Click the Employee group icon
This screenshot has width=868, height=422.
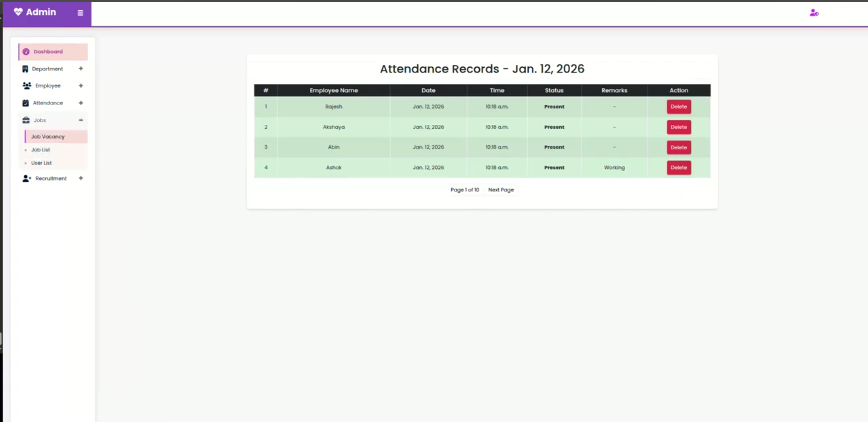tap(27, 86)
